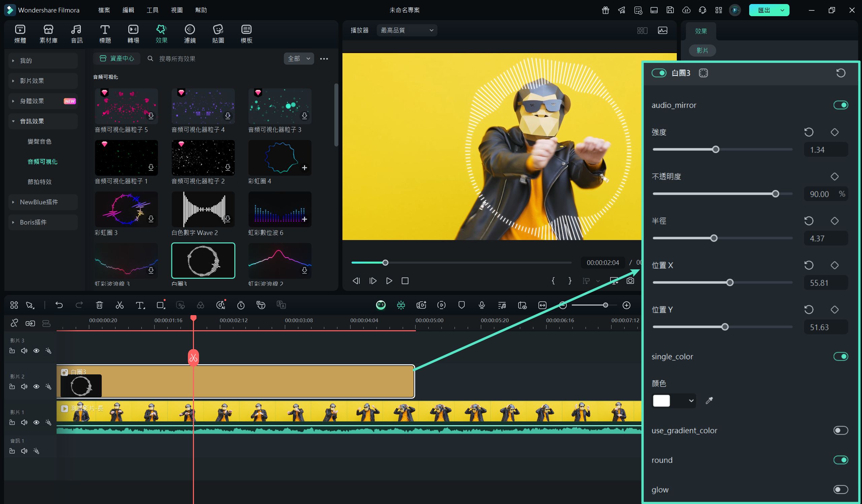Toggle the round switch
Screen dimensions: 862x504
841,460
